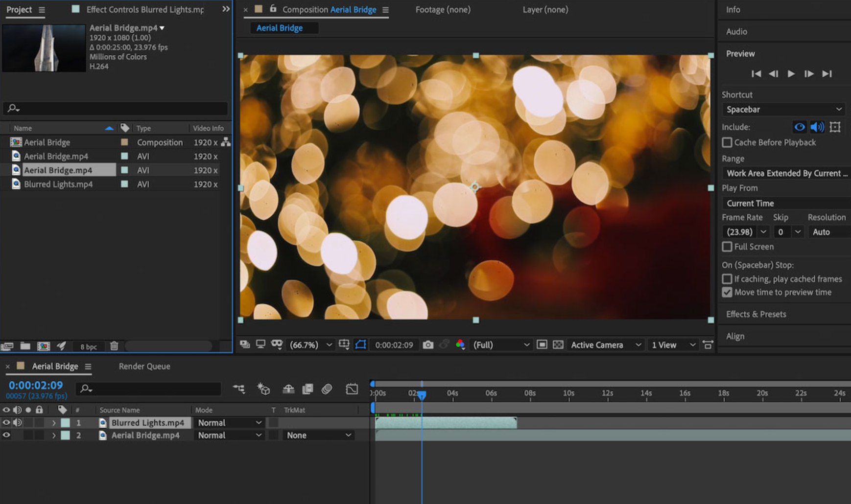
Task: Uncheck Move time to preview time
Action: (727, 292)
